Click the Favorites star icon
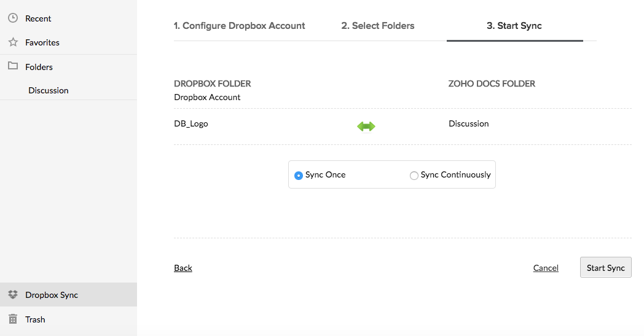This screenshot has width=644, height=336. [x=13, y=42]
